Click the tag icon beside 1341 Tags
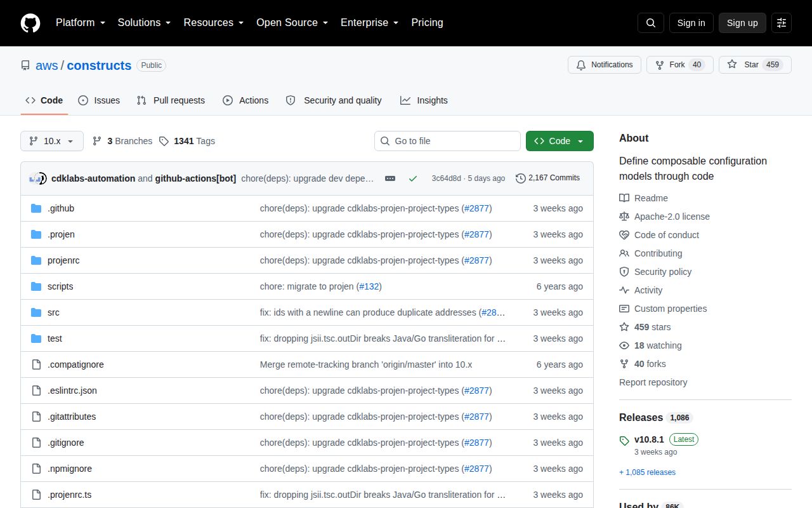The image size is (812, 508). (164, 141)
